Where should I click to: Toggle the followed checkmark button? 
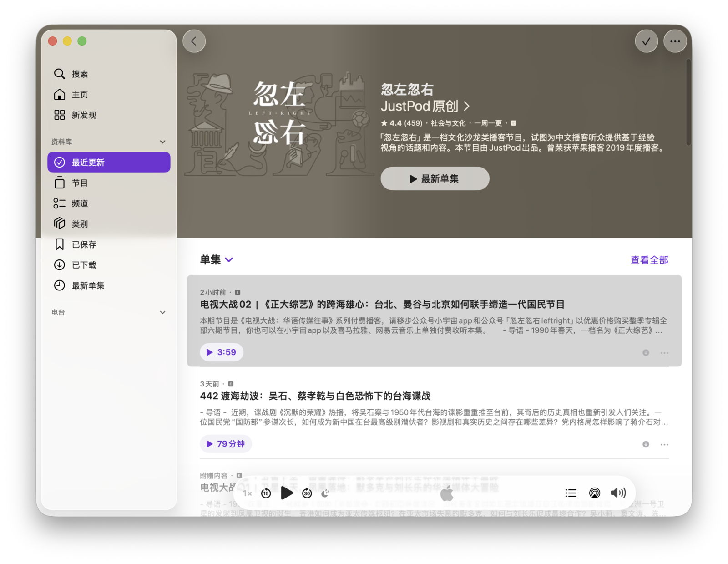click(x=646, y=41)
